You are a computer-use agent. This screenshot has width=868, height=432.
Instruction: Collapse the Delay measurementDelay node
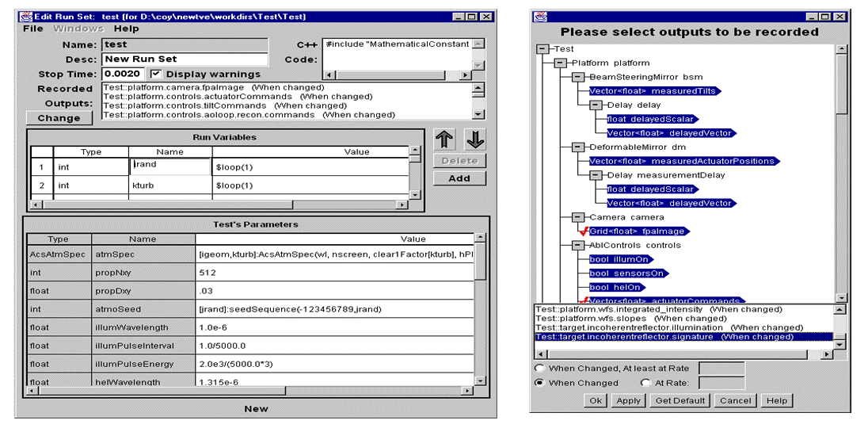point(596,175)
